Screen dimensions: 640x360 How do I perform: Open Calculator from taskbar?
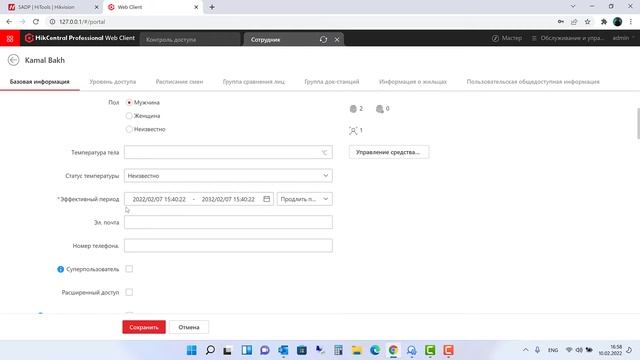click(338, 350)
